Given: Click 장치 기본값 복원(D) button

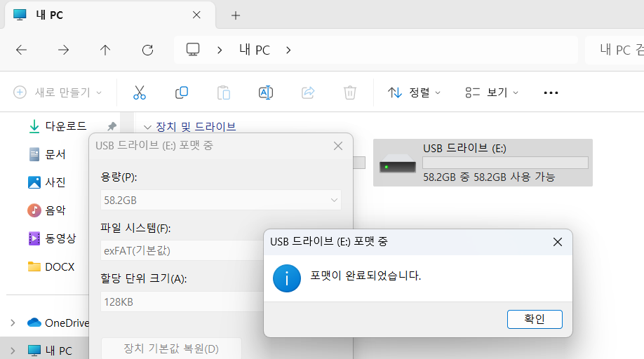Looking at the screenshot, I should (171, 348).
